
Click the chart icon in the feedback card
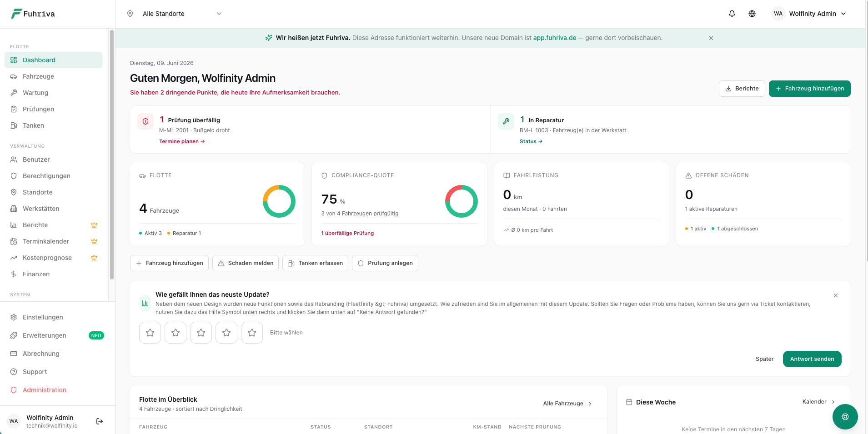click(x=145, y=303)
